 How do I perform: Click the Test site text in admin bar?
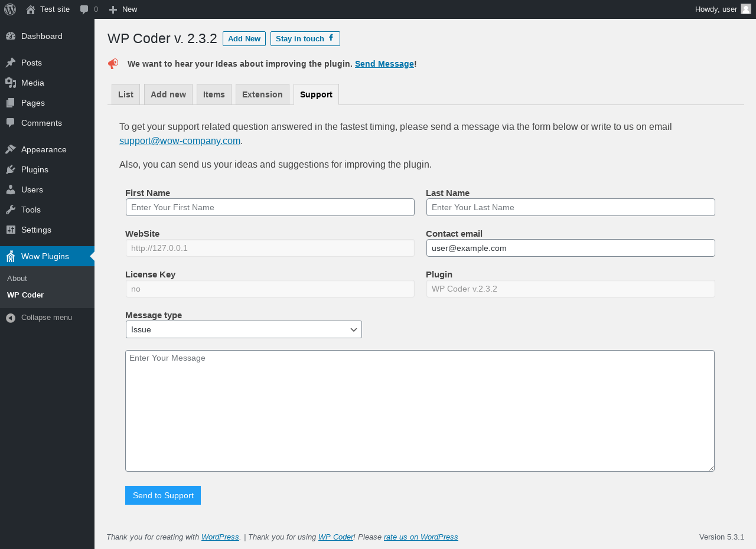pos(55,9)
